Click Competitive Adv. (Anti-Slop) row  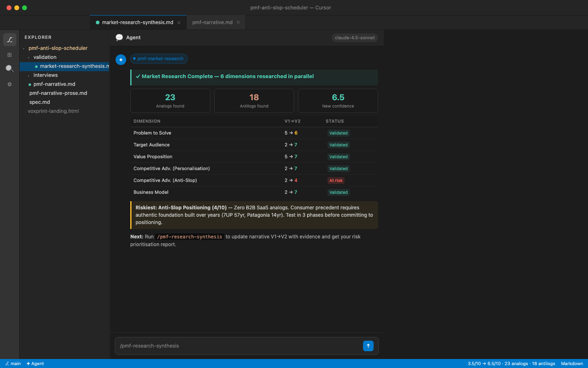click(254, 180)
